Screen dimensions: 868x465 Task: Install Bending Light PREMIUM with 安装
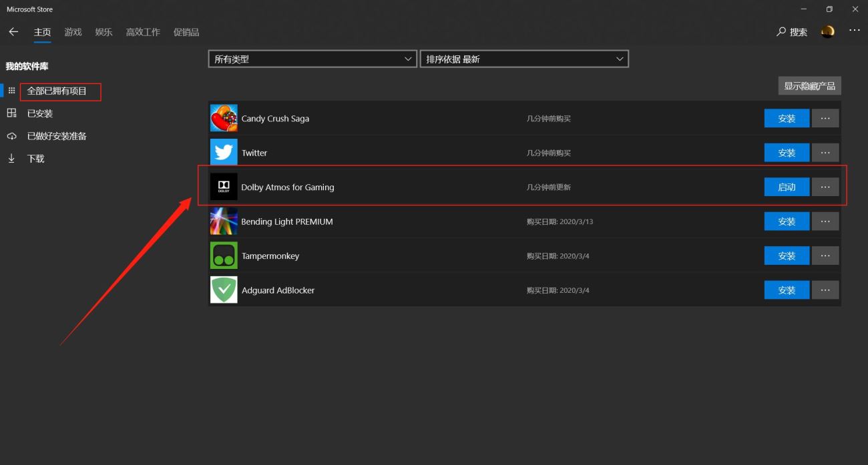click(787, 221)
